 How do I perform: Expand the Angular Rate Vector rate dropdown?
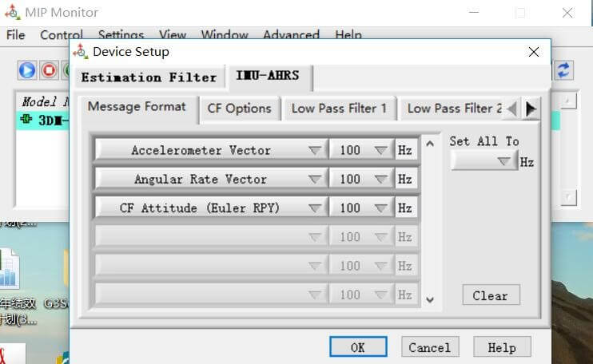pyautogui.click(x=380, y=179)
